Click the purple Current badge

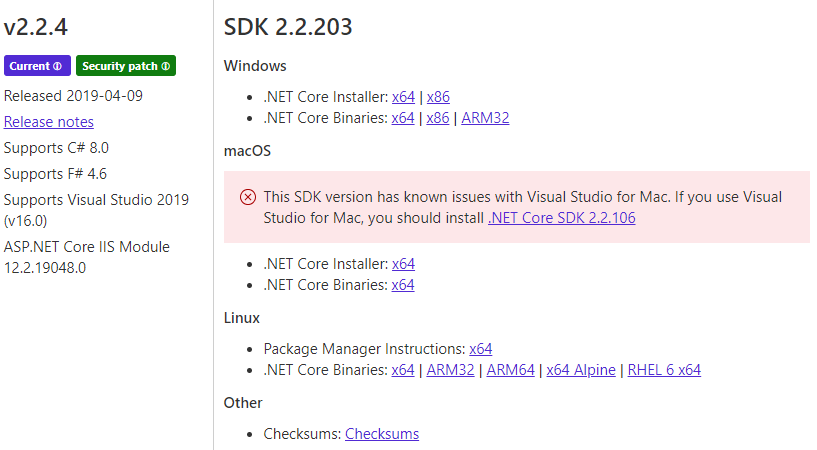pyautogui.click(x=30, y=66)
